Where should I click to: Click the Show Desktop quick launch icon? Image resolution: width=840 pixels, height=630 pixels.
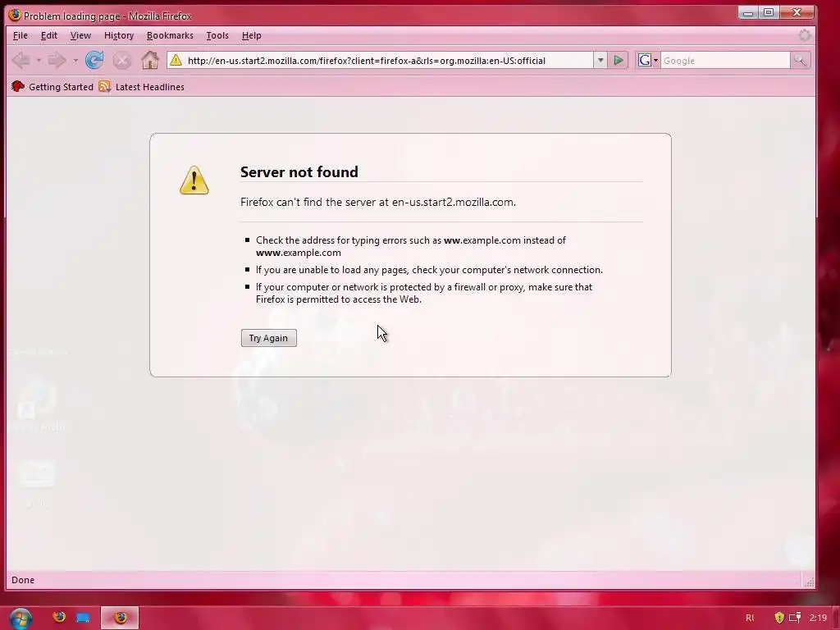(x=83, y=618)
